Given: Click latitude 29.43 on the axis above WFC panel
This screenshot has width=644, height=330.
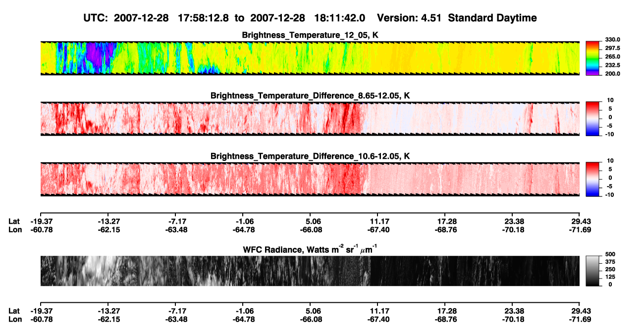Looking at the screenshot, I should [x=582, y=221].
